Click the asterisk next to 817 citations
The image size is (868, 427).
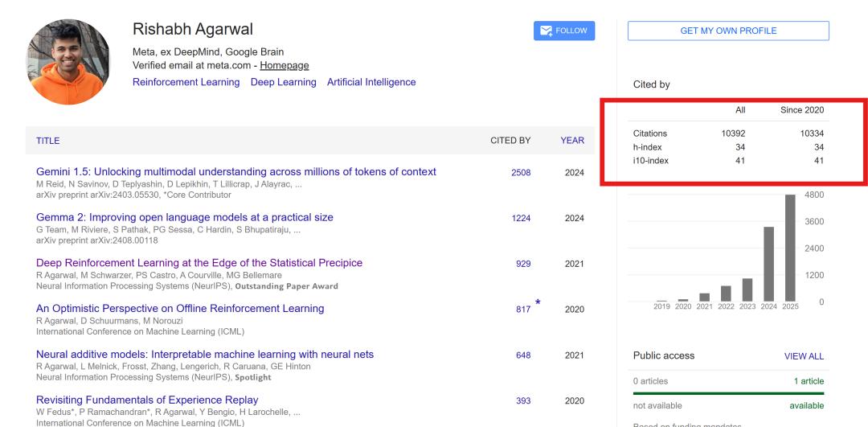(538, 302)
